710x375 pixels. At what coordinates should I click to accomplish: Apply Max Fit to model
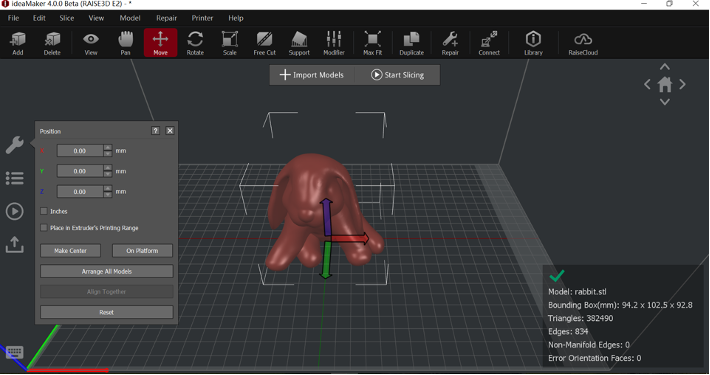pyautogui.click(x=372, y=43)
